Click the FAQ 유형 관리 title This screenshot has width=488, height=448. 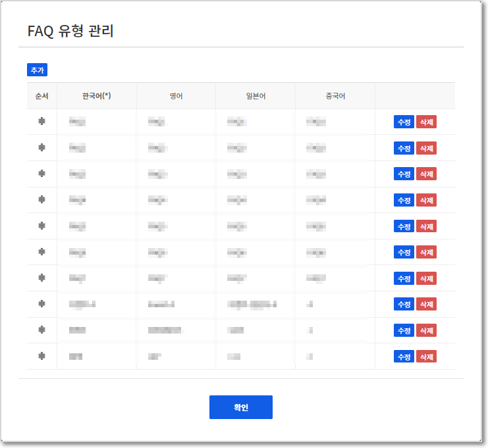70,31
